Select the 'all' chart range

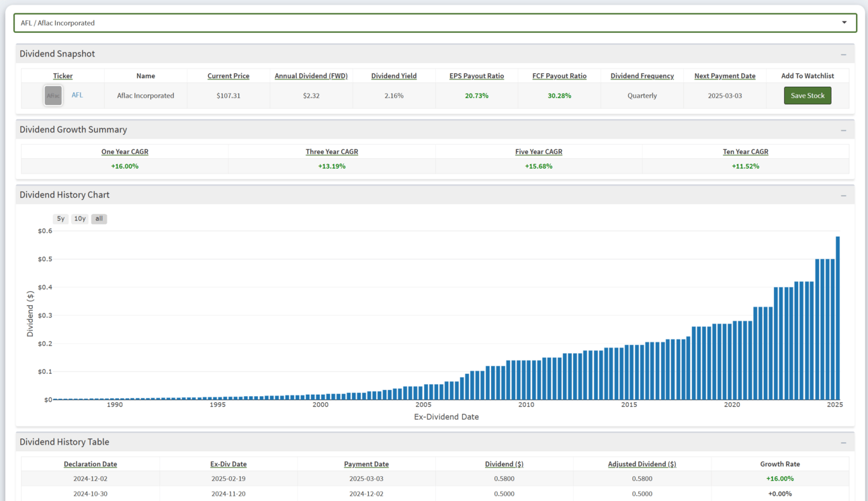point(99,219)
